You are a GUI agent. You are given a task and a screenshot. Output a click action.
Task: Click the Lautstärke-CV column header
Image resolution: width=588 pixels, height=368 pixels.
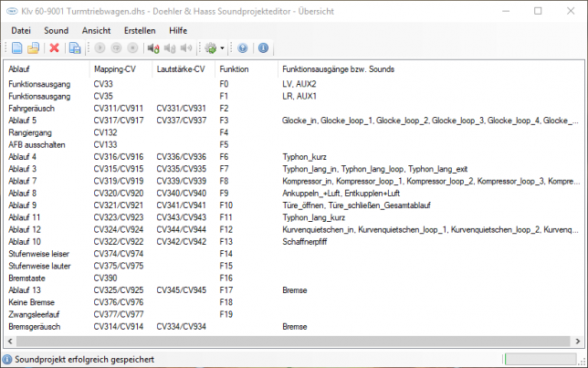(184, 69)
